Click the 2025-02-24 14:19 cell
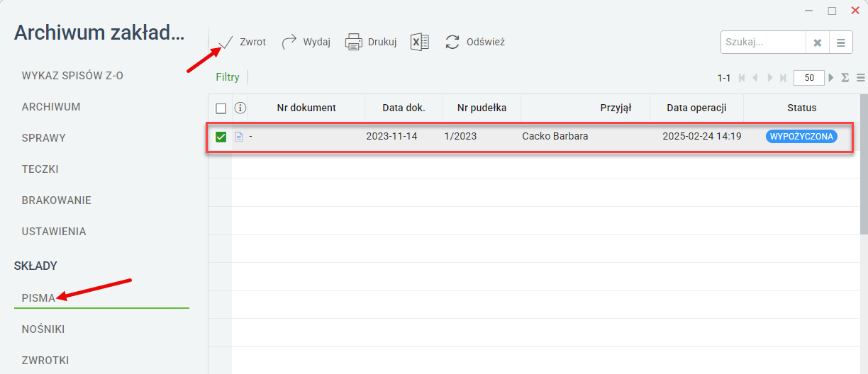This screenshot has height=374, width=868. pyautogui.click(x=702, y=137)
